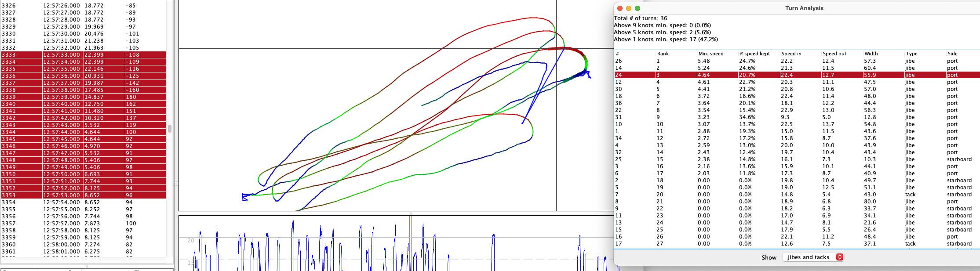Viewport: 980px width, 271px height.
Task: Click the '% speed kept' column header
Action: 754,54
